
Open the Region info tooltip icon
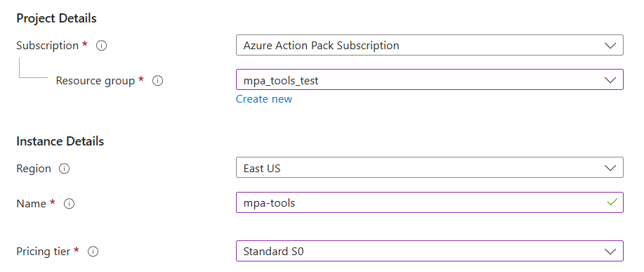(x=64, y=169)
